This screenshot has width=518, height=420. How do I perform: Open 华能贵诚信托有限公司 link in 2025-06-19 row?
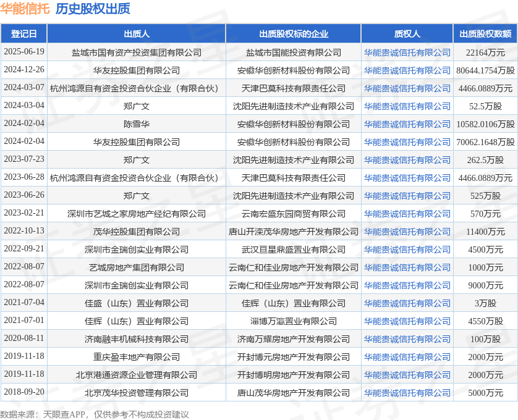point(407,52)
